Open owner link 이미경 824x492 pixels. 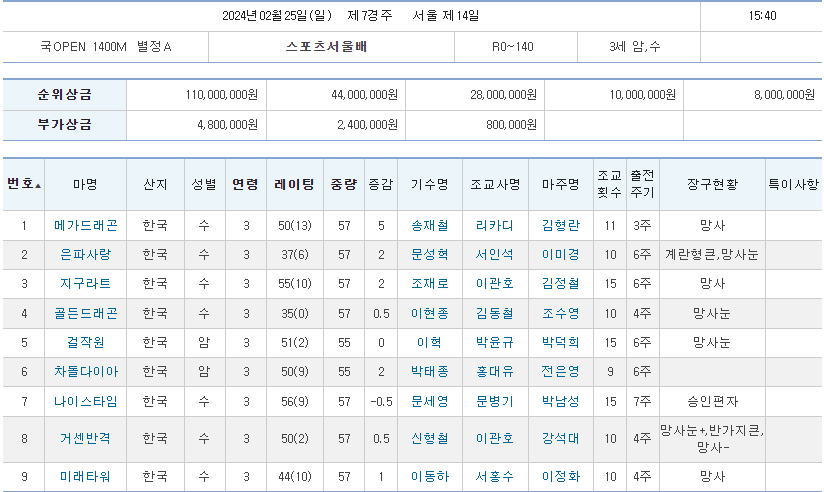pyautogui.click(x=561, y=254)
